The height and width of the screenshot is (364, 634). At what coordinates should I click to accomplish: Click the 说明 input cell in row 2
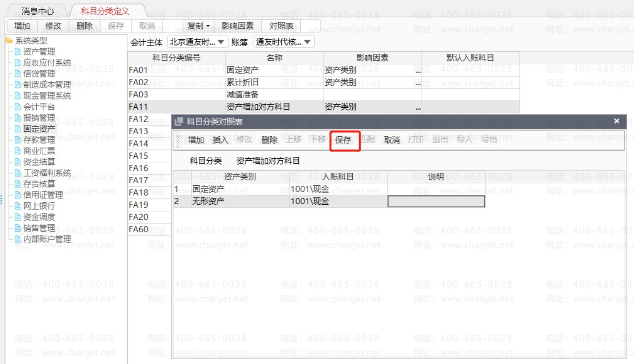point(436,201)
